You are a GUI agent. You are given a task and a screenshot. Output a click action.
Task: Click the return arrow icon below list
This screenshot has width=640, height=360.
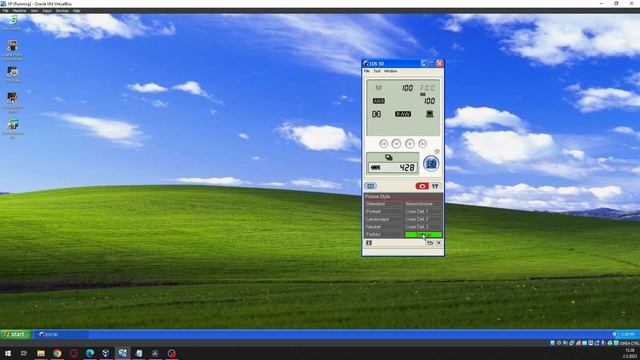click(x=430, y=243)
